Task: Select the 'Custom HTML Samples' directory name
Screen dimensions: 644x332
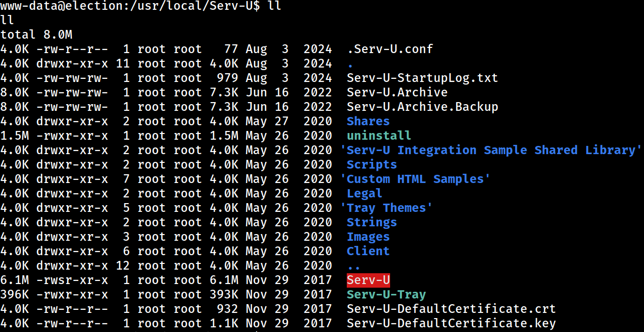Action: tap(415, 179)
